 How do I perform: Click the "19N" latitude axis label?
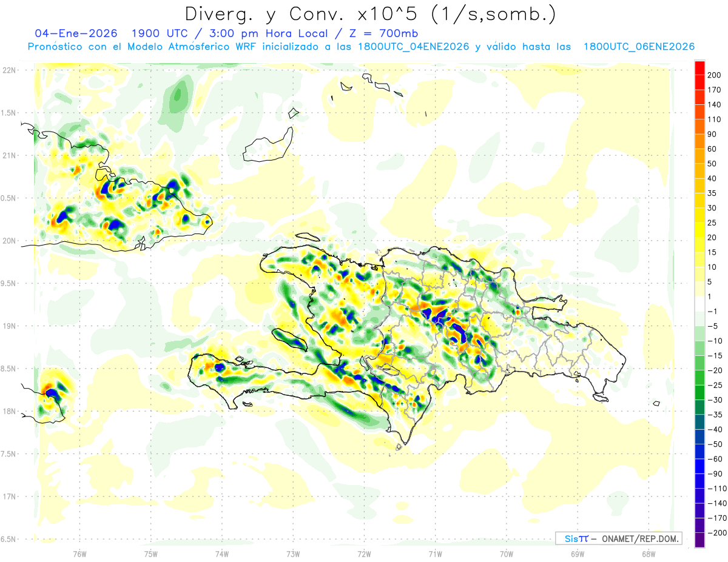pyautogui.click(x=9, y=326)
